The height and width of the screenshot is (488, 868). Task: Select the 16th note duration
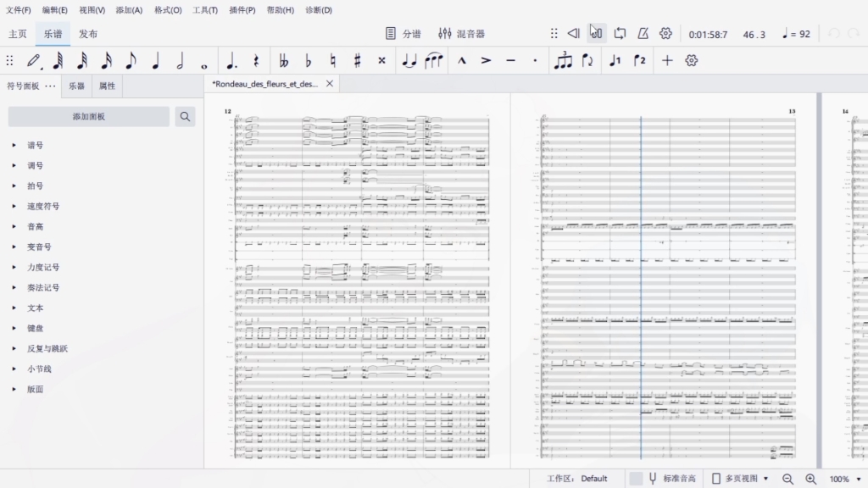[106, 60]
